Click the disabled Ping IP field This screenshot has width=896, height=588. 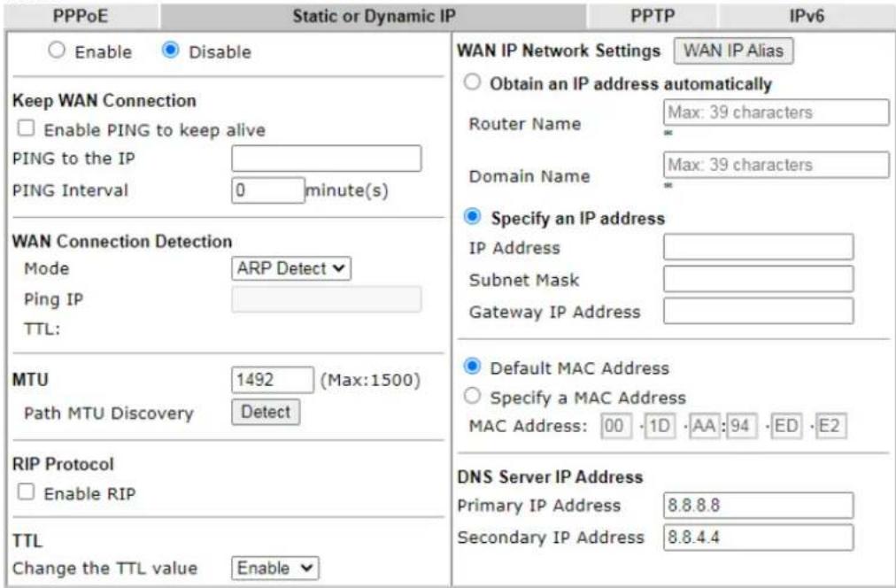point(327,299)
